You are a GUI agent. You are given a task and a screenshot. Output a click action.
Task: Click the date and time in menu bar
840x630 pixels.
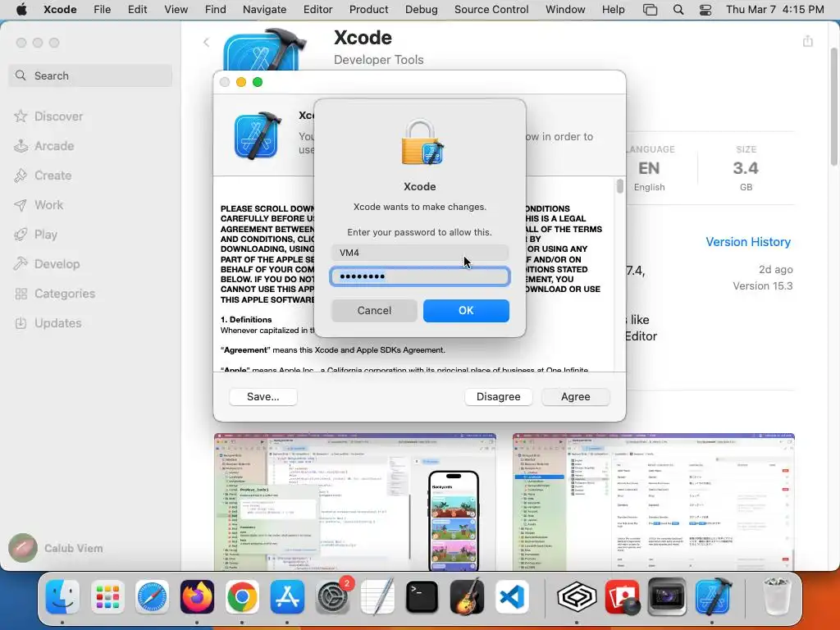pyautogui.click(x=774, y=9)
